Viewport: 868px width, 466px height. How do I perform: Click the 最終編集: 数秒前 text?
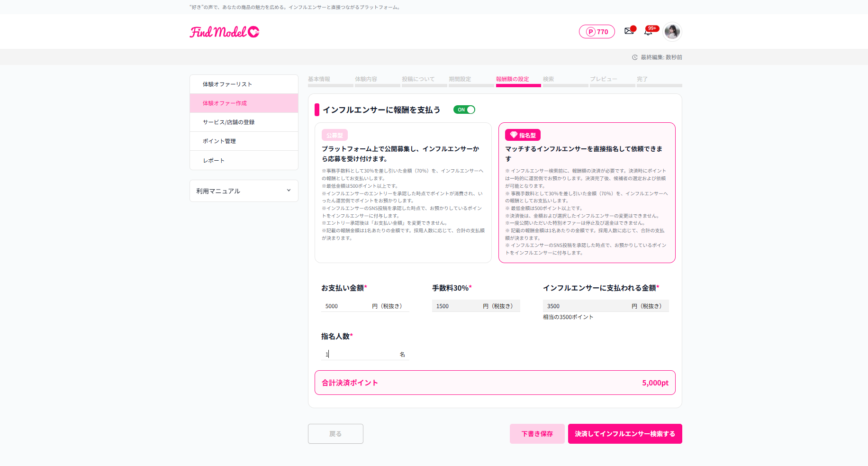click(661, 57)
